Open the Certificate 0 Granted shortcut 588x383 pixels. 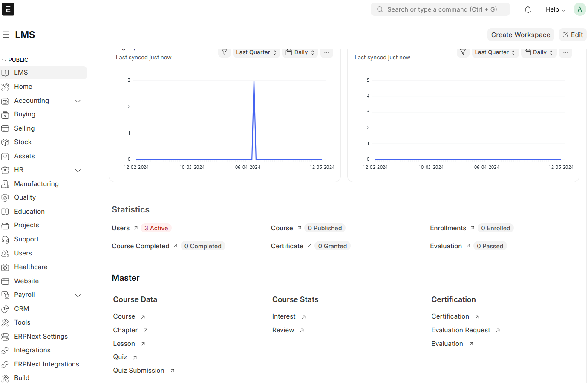point(311,246)
